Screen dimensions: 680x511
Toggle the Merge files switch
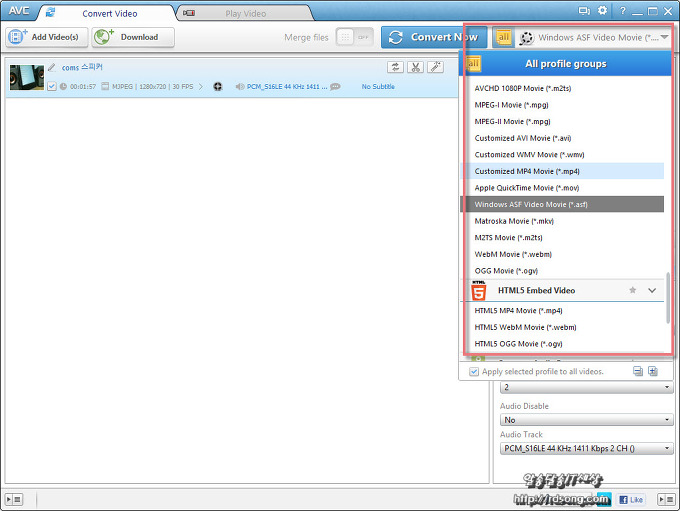tap(354, 37)
